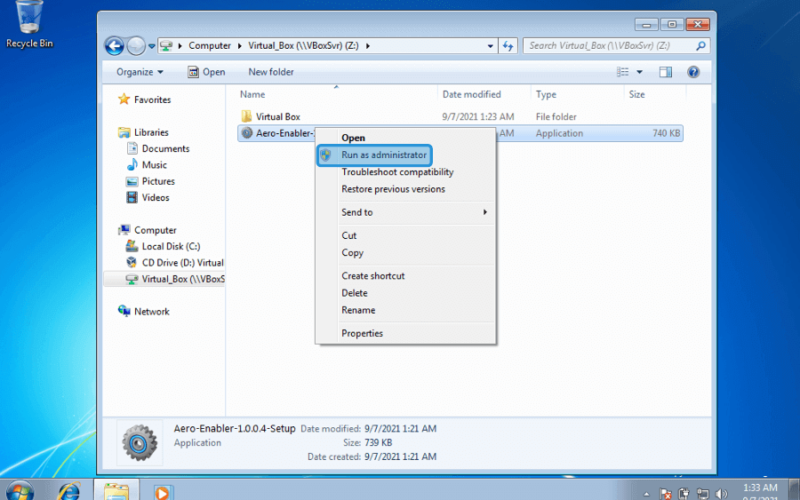Viewport: 800px width, 500px height.
Task: Click the Search Virtual_Box input field
Action: tap(610, 46)
